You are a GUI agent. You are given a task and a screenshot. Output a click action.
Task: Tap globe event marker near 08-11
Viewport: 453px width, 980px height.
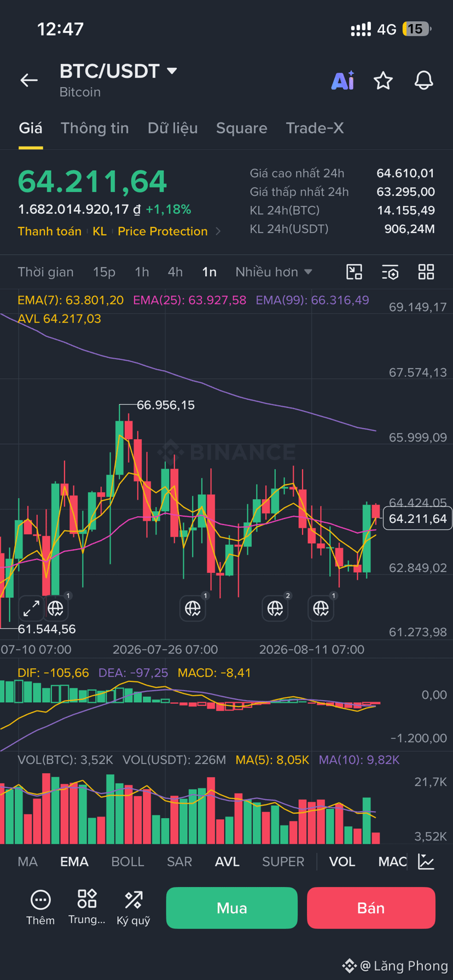coord(321,608)
